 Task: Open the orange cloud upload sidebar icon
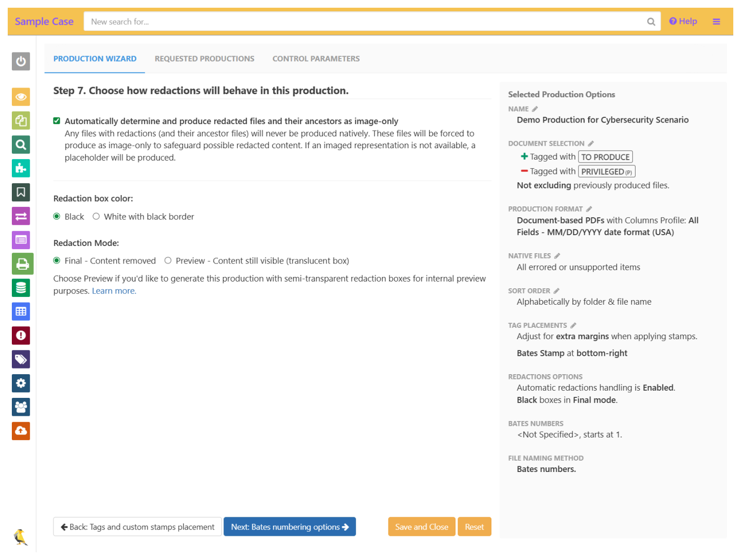[21, 431]
